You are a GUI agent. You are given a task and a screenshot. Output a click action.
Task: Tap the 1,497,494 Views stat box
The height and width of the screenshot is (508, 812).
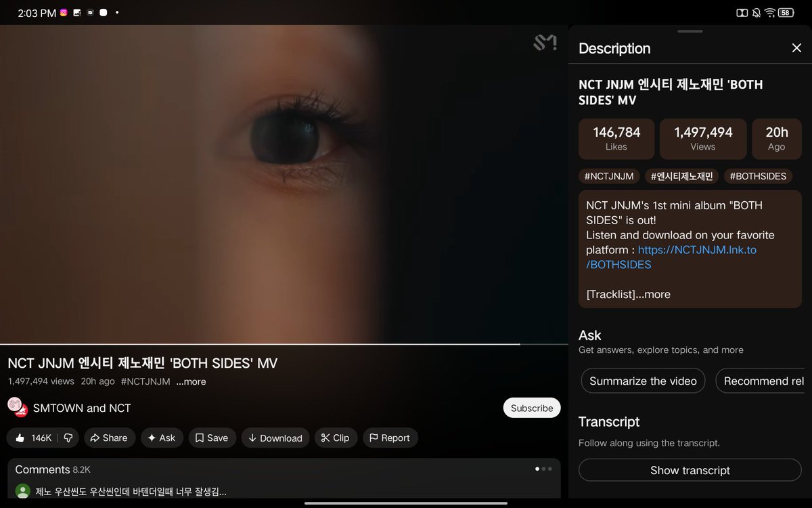(703, 139)
